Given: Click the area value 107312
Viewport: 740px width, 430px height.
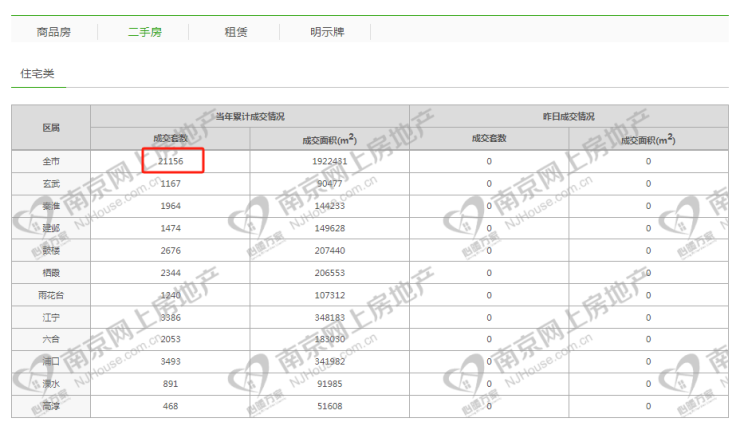Looking at the screenshot, I should click(329, 295).
